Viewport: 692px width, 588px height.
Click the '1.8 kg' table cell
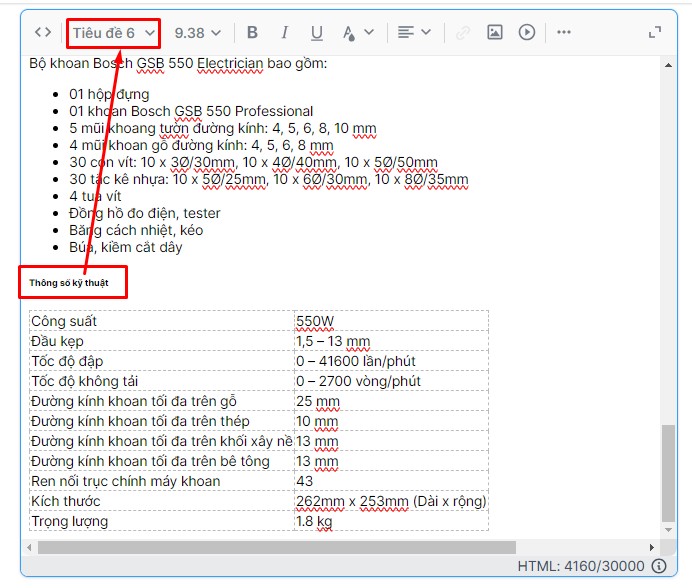tap(391, 521)
